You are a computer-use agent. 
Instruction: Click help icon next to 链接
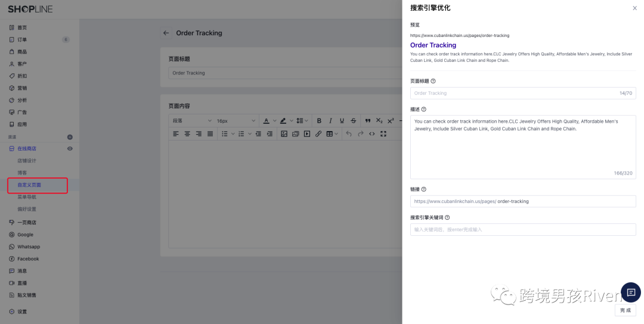424,189
